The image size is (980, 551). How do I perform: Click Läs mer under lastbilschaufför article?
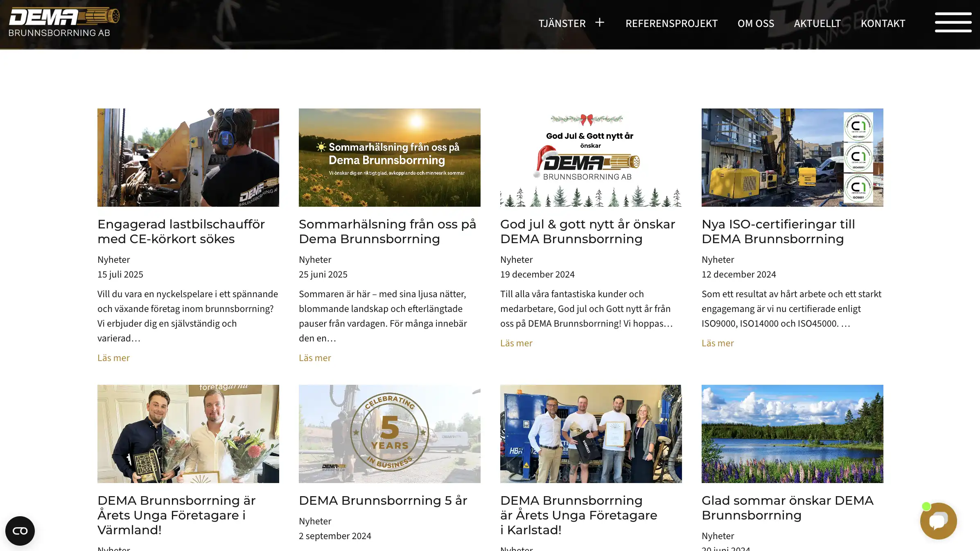pos(113,358)
